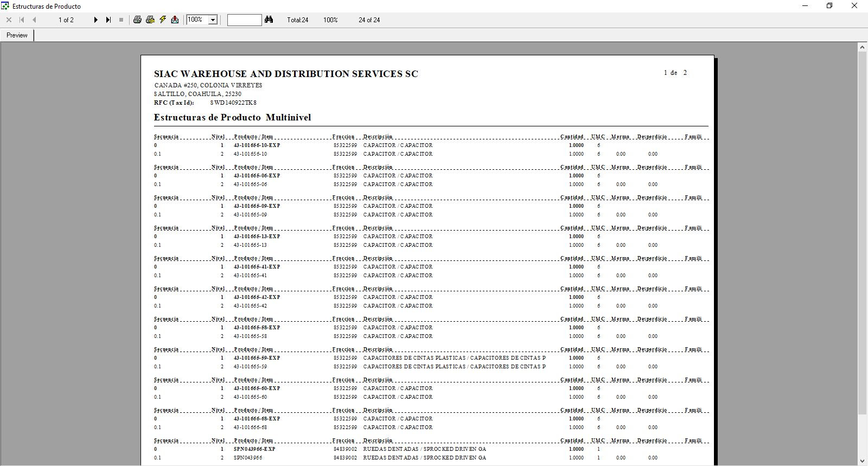Jump to the last report page
Viewport: 868px width, 466px height.
pos(108,20)
